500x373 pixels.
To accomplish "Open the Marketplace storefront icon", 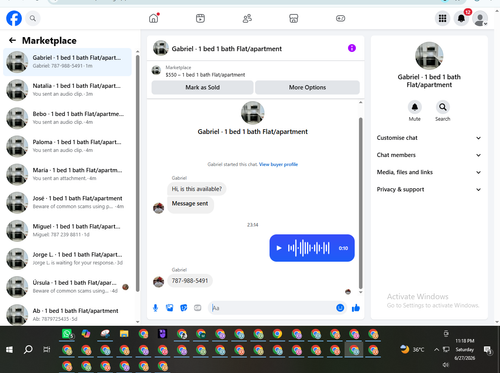I will (294, 18).
